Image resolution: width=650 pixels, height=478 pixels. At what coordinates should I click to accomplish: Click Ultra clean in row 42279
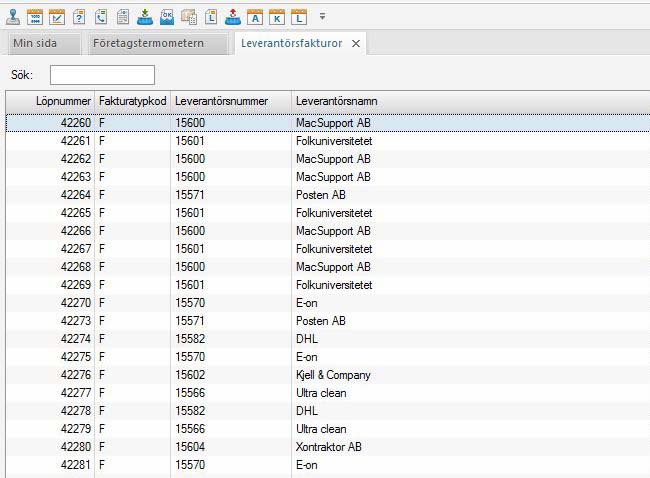click(321, 429)
